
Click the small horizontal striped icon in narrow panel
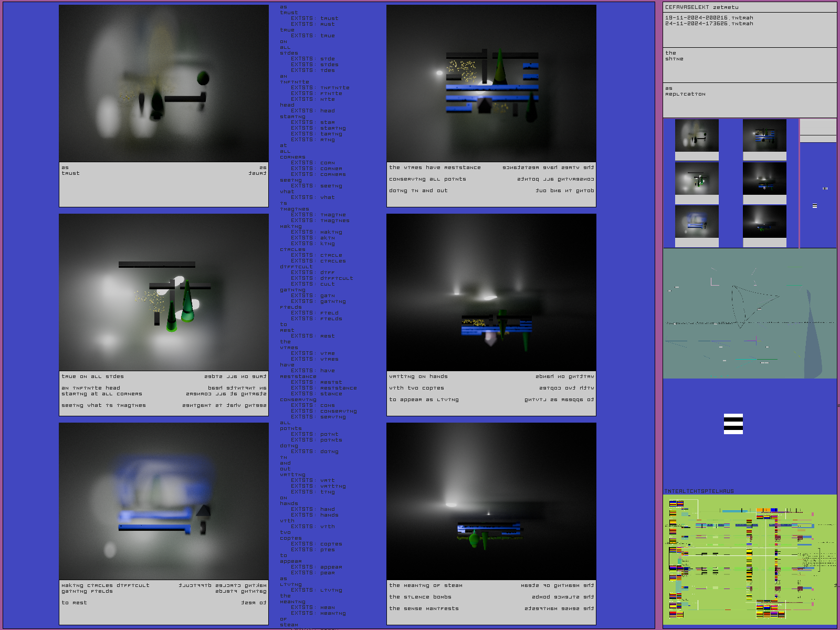tap(815, 206)
